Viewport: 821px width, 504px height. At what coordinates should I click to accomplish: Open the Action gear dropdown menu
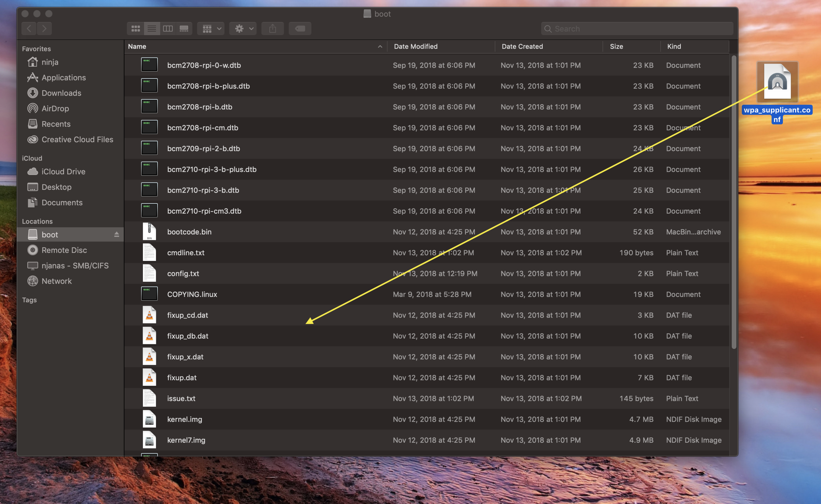(x=243, y=29)
